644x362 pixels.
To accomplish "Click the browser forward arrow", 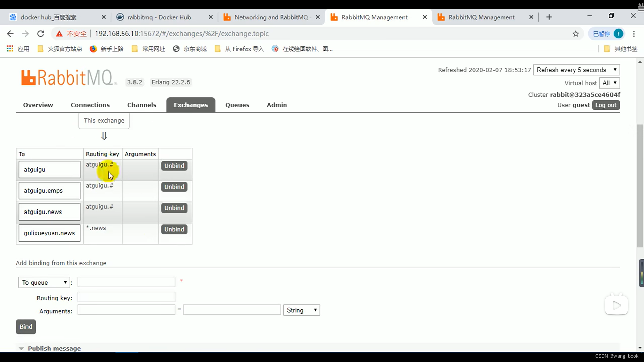I will tap(25, 34).
